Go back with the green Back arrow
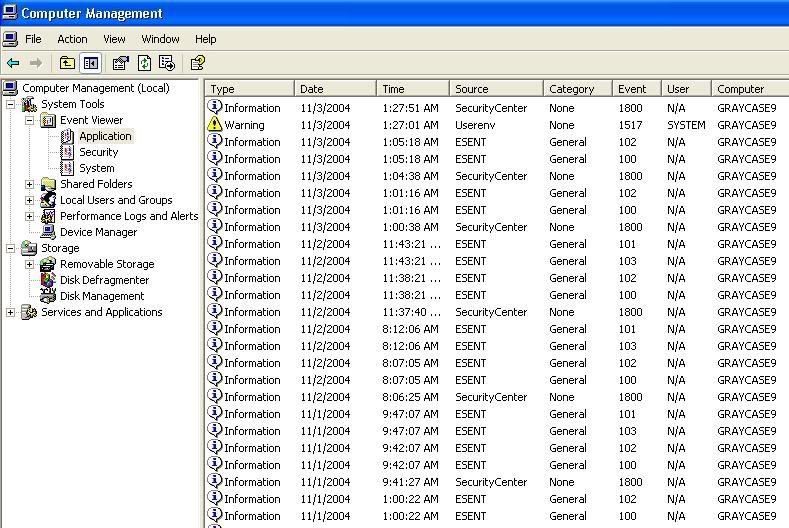 (13, 63)
